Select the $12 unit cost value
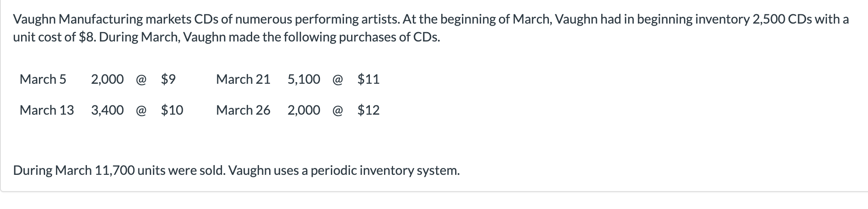 pyautogui.click(x=368, y=110)
